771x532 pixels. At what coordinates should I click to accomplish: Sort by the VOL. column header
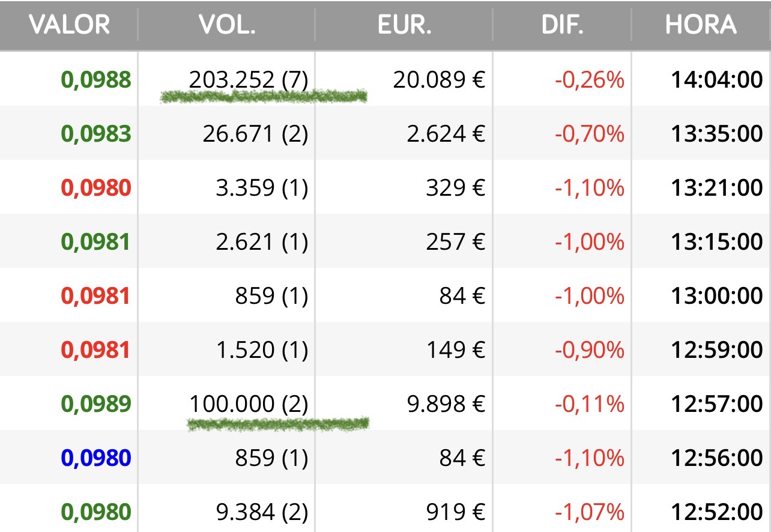[226, 25]
